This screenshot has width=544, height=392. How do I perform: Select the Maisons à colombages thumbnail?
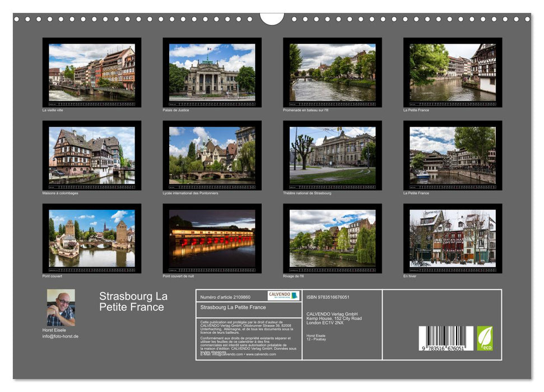click(92, 155)
